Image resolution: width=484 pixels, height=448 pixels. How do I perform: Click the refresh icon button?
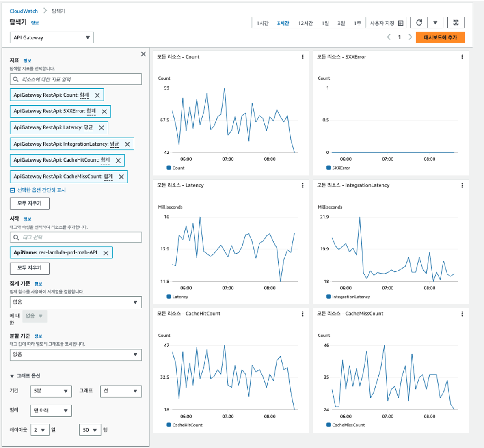[419, 23]
